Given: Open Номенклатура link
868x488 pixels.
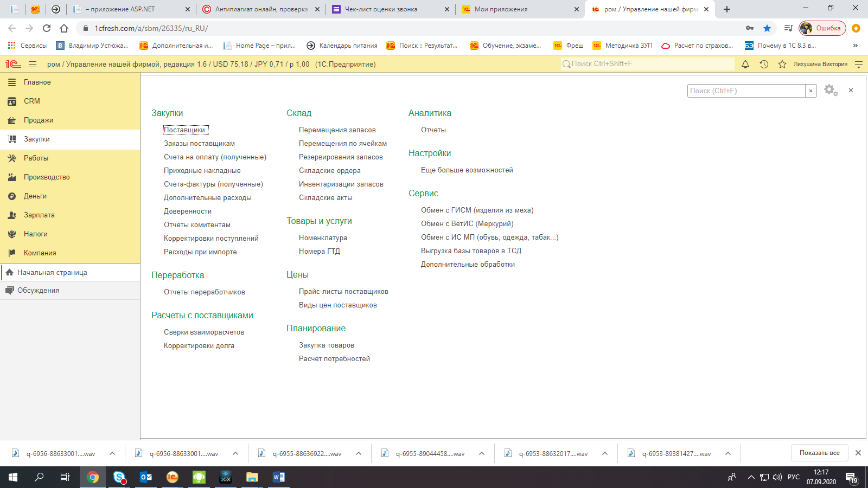Looking at the screenshot, I should tap(323, 238).
